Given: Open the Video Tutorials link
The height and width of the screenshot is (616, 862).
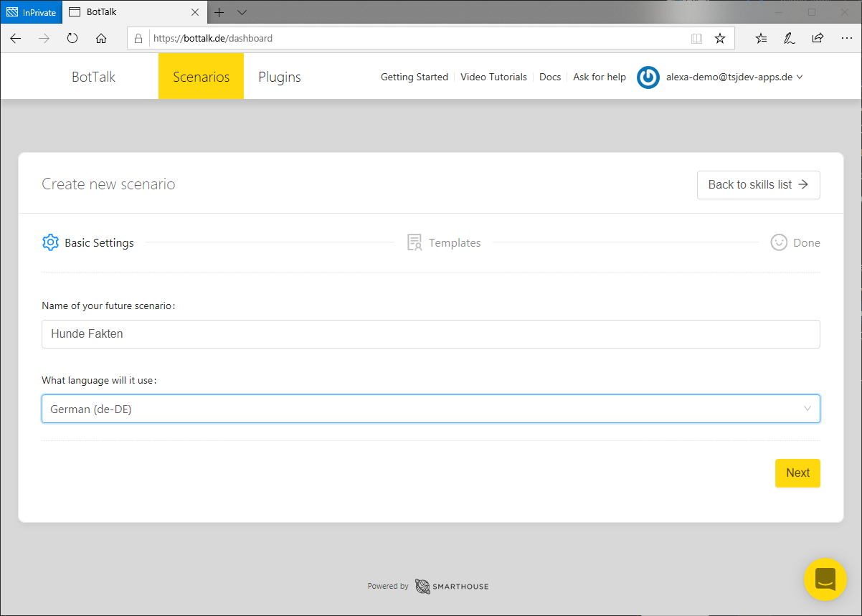Looking at the screenshot, I should (x=493, y=77).
